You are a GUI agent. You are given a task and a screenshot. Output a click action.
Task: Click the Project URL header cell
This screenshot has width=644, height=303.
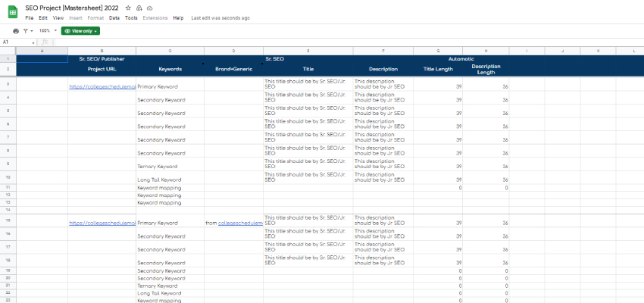tap(102, 69)
